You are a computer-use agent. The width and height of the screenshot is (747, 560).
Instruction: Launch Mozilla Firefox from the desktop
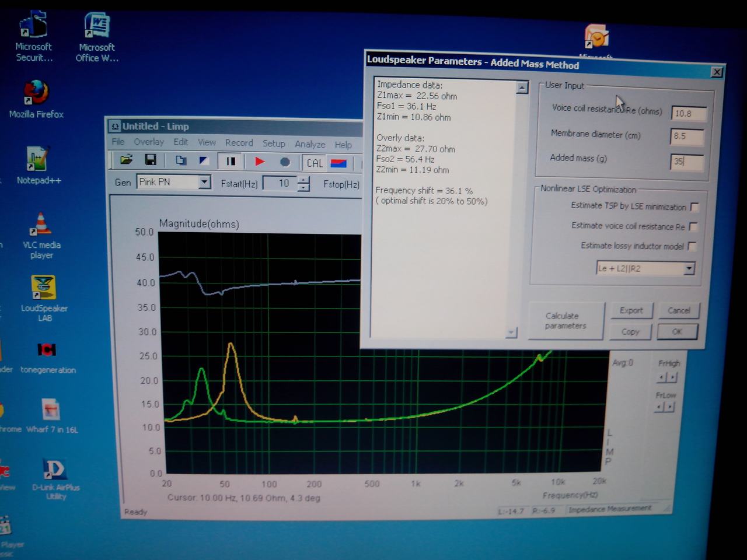click(36, 100)
